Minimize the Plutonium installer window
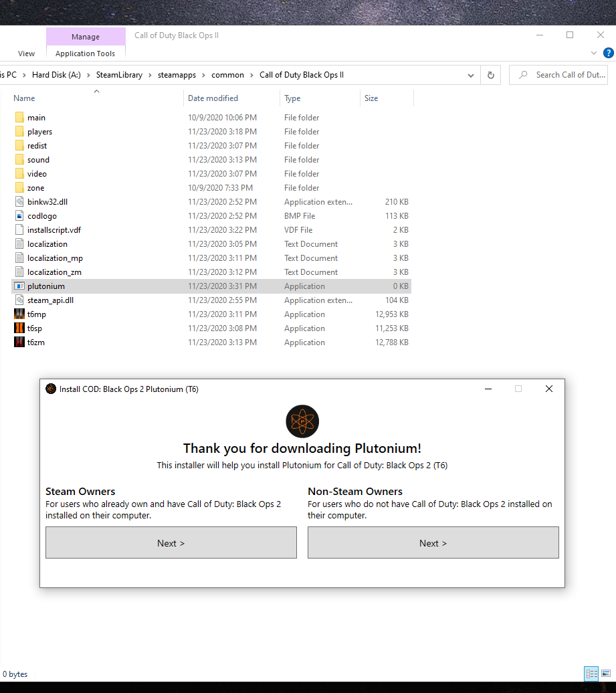 pos(488,389)
